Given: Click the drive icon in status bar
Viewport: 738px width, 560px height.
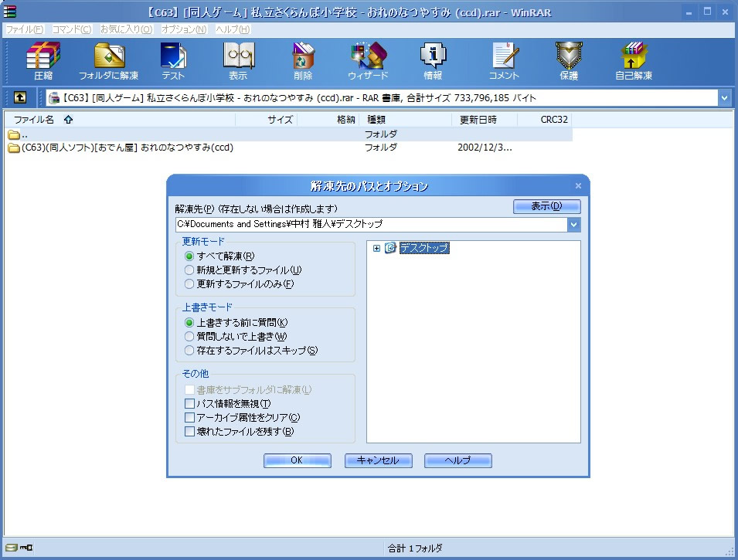Looking at the screenshot, I should 12,548.
